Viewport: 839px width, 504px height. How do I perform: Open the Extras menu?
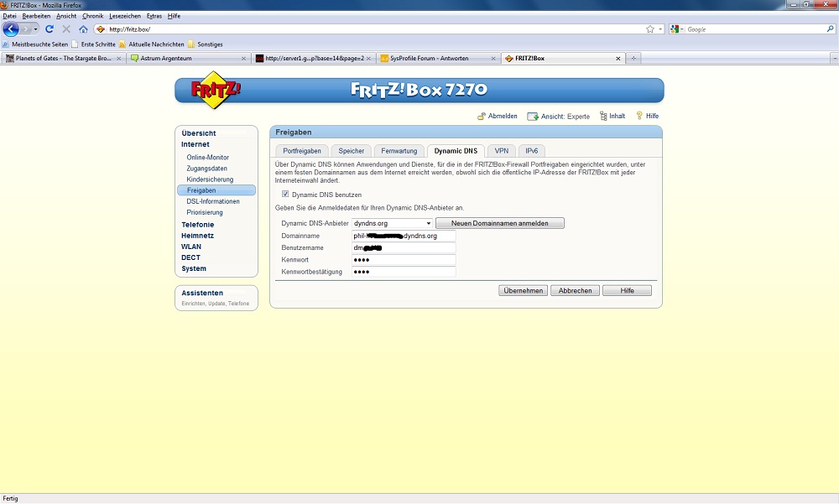(154, 16)
